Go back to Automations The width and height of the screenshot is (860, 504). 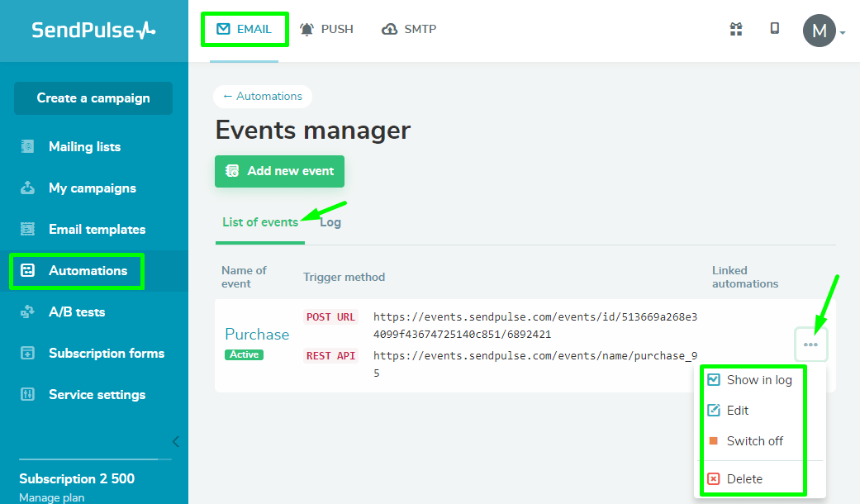[263, 97]
